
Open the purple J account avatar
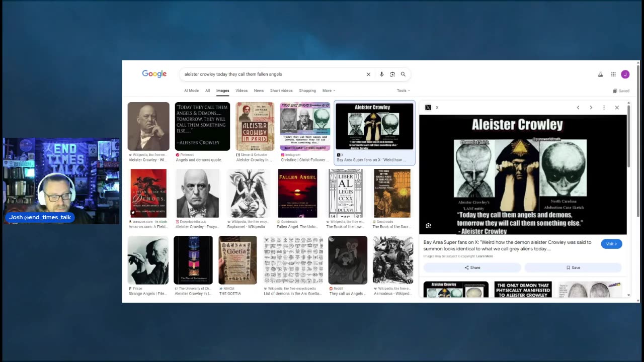pos(625,74)
